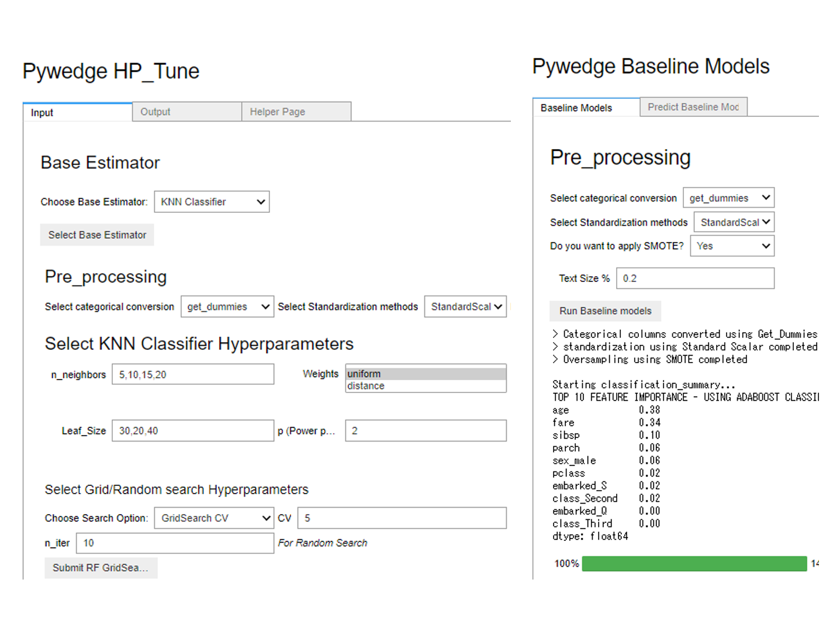Click the p Power parameter field
Screen dimensions: 840x631
tap(426, 431)
